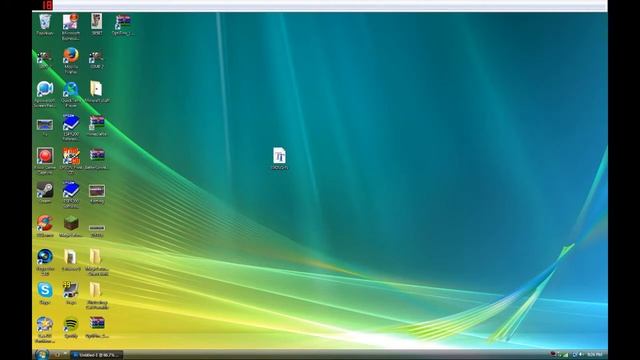
Task: Open the EPSON guide icon right of Steam
Action: coord(71,195)
